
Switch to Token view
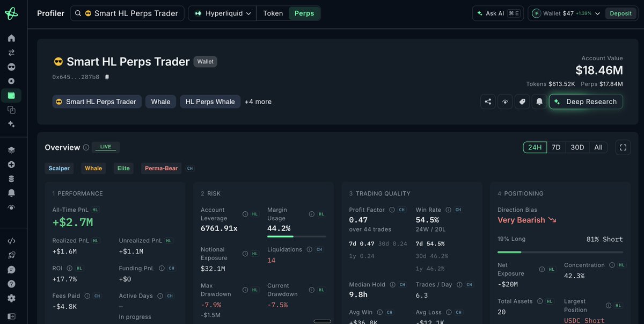click(273, 13)
